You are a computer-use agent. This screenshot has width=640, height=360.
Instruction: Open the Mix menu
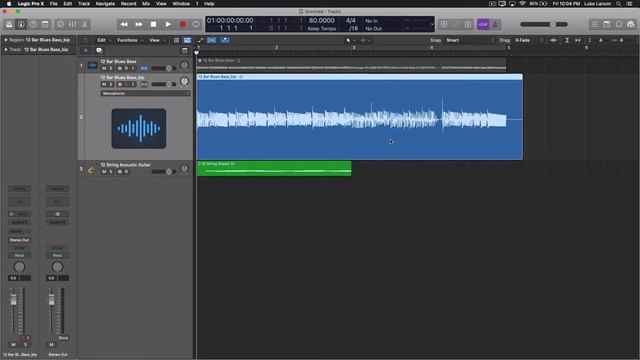(146, 4)
